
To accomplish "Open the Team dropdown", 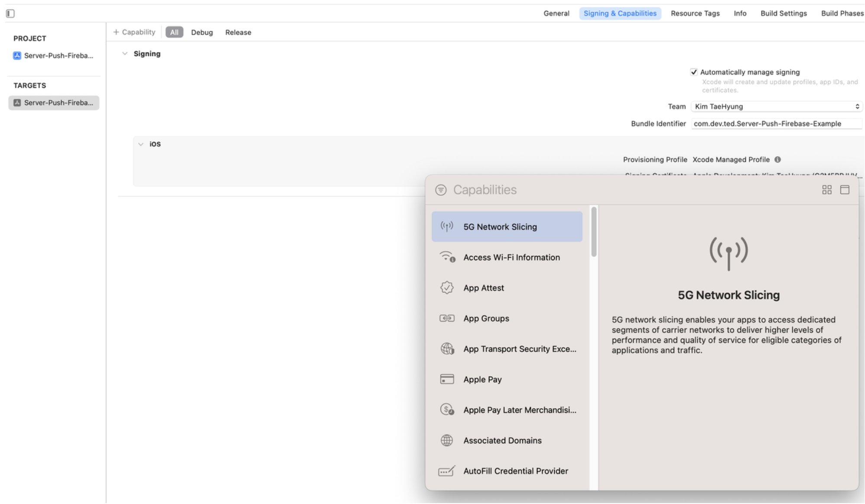I will pos(776,107).
